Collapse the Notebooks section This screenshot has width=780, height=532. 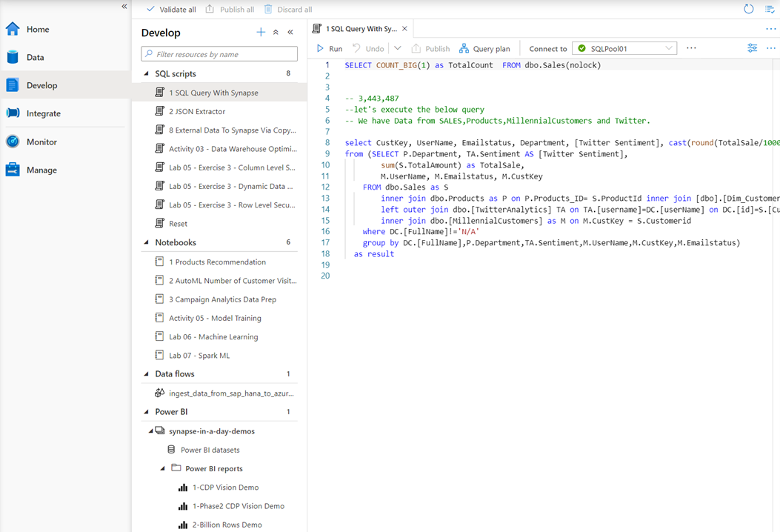point(146,242)
